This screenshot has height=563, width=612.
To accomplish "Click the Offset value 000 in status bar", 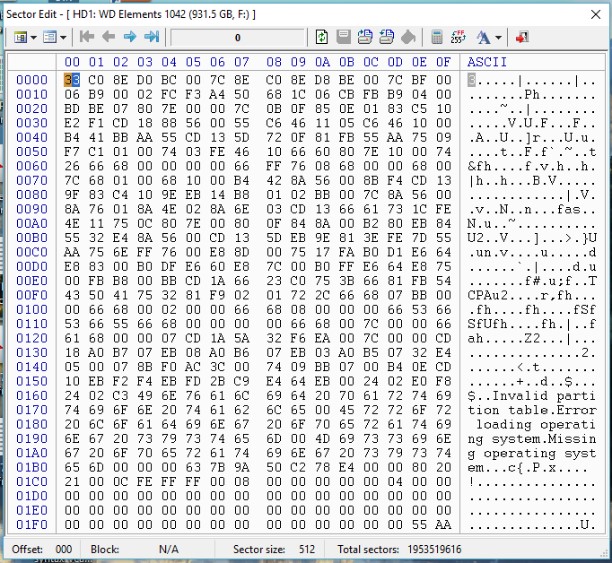I will [x=64, y=550].
